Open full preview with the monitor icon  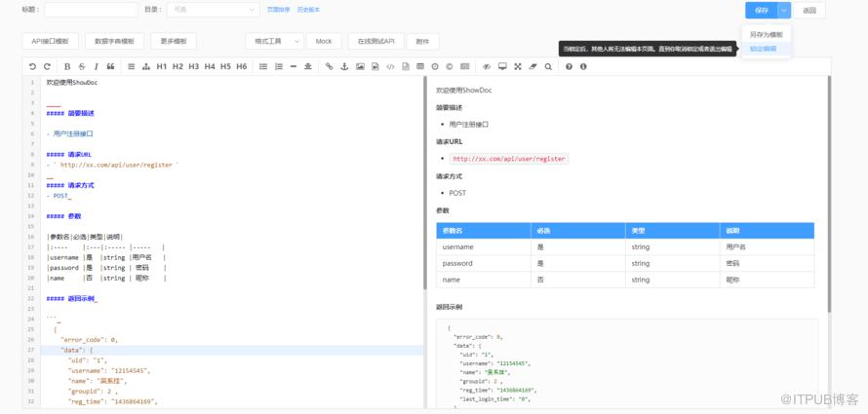tap(502, 66)
